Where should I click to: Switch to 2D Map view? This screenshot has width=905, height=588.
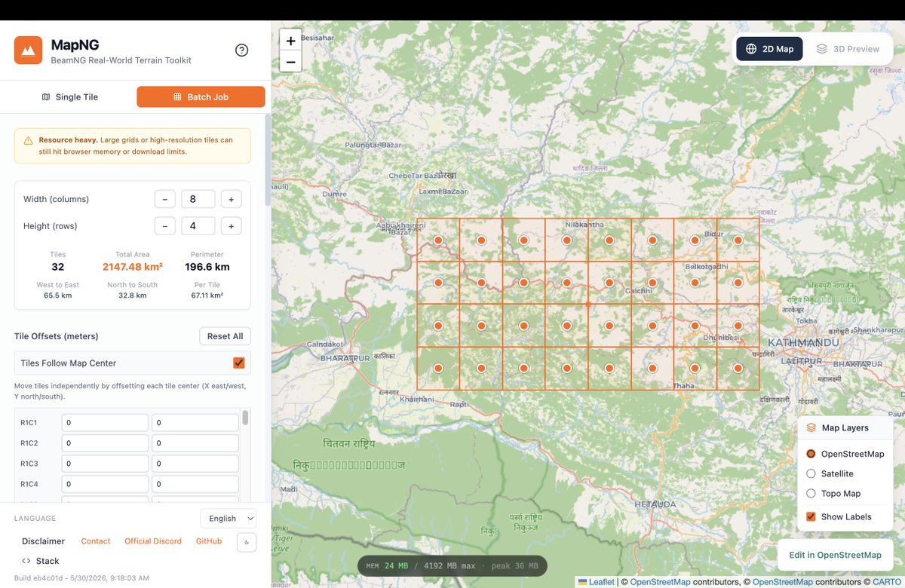click(x=769, y=49)
